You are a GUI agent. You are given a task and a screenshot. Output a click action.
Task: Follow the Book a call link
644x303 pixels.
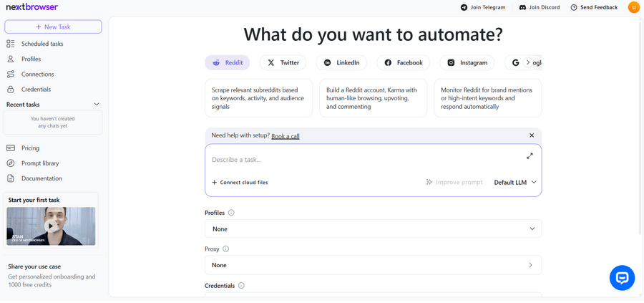click(285, 136)
